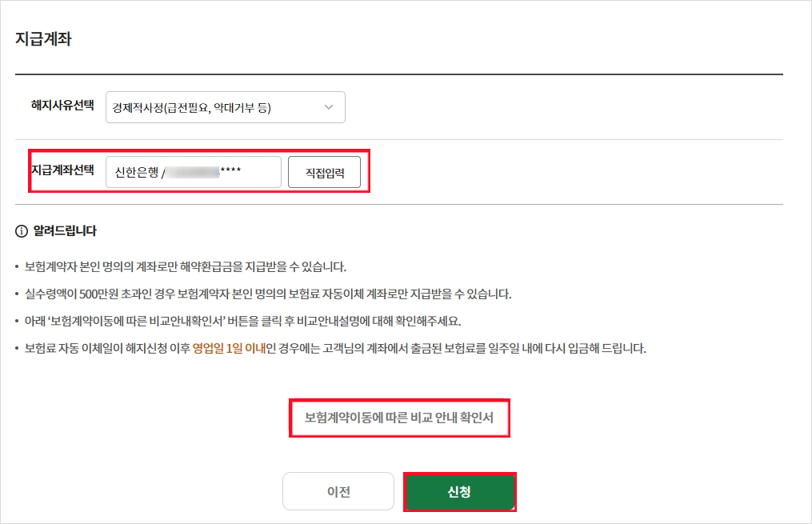This screenshot has width=812, height=524.
Task: Click the info icon beside 알려드립니다
Action: (22, 231)
